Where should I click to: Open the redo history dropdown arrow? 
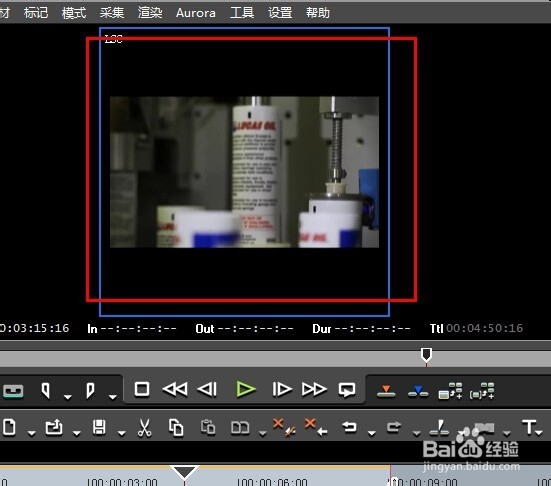click(417, 434)
